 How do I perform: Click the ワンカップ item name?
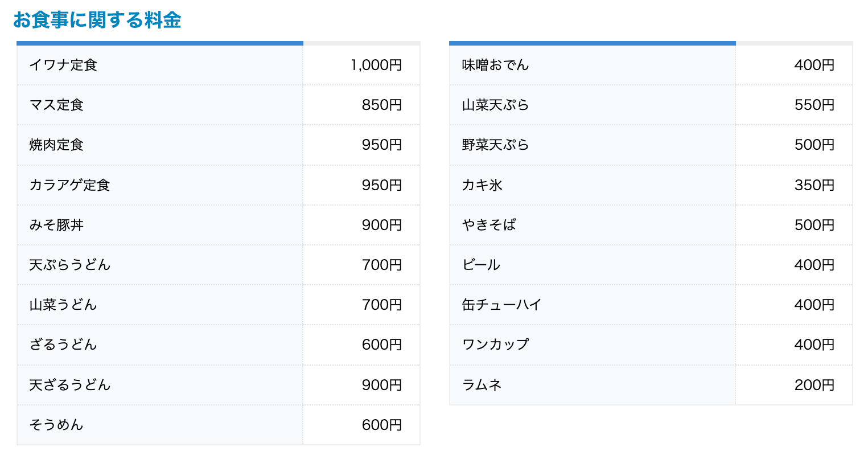coord(495,345)
